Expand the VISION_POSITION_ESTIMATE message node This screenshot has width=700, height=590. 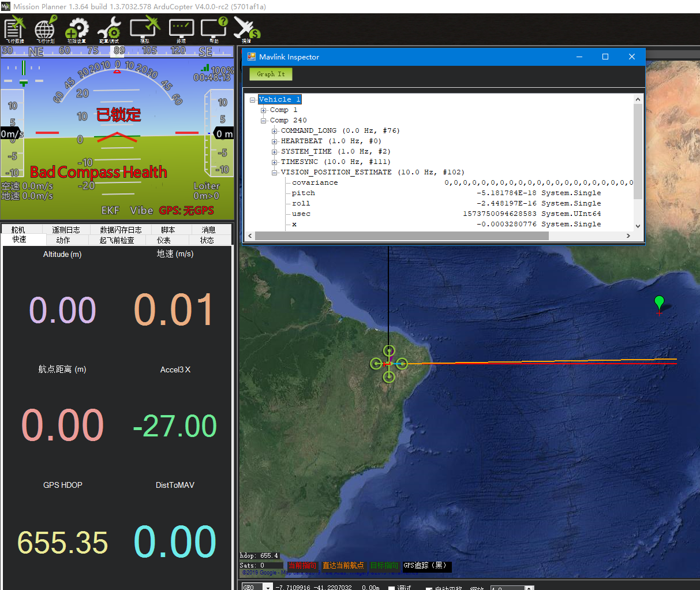(x=274, y=172)
